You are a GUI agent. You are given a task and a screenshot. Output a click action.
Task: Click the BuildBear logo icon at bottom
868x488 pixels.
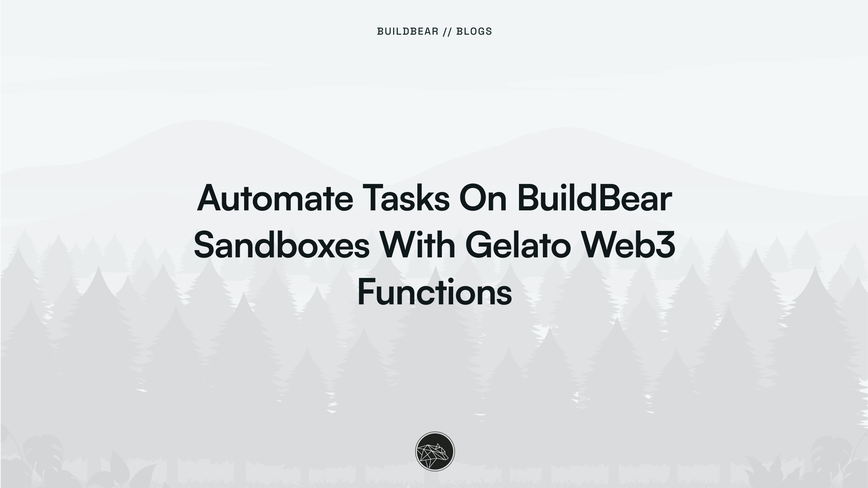tap(434, 450)
